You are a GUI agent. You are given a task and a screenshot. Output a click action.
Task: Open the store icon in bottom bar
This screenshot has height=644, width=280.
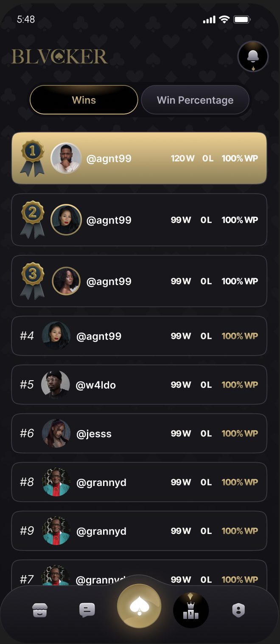tap(40, 610)
